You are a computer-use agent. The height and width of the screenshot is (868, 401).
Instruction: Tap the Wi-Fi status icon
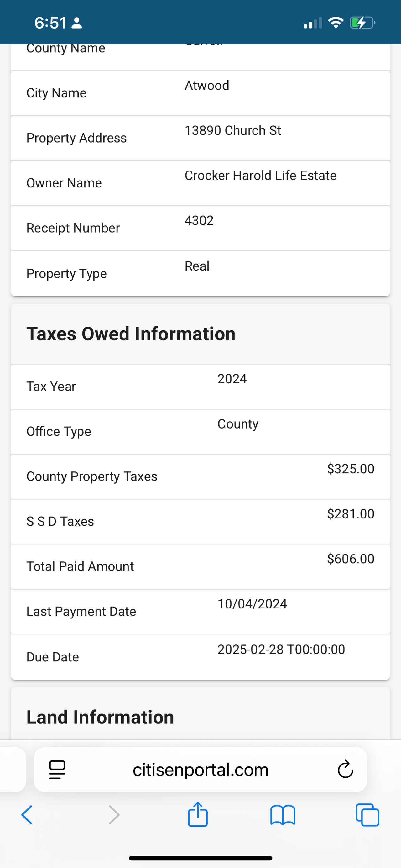pyautogui.click(x=335, y=23)
